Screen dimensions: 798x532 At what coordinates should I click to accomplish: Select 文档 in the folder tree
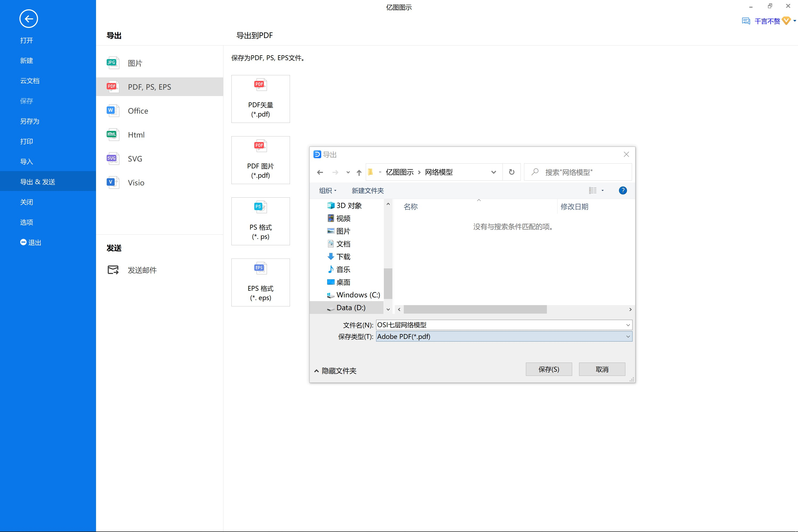[339, 244]
